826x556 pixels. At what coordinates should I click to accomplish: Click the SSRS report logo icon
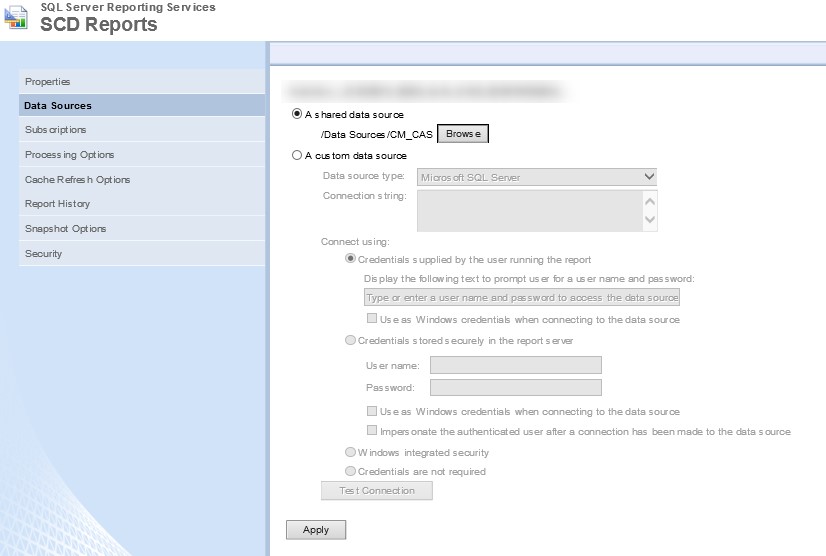[16, 17]
